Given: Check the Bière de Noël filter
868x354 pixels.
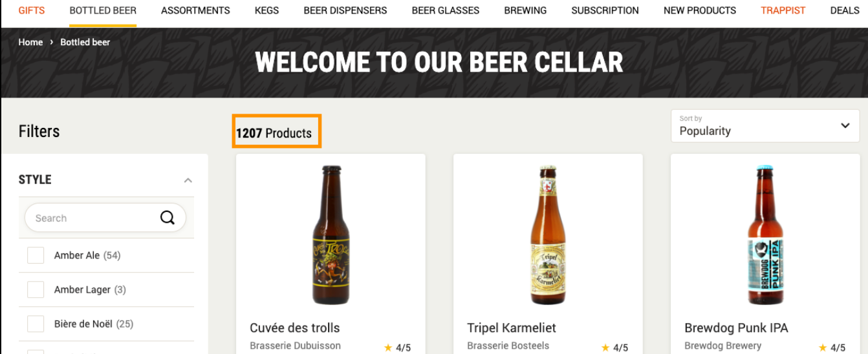Looking at the screenshot, I should point(36,324).
